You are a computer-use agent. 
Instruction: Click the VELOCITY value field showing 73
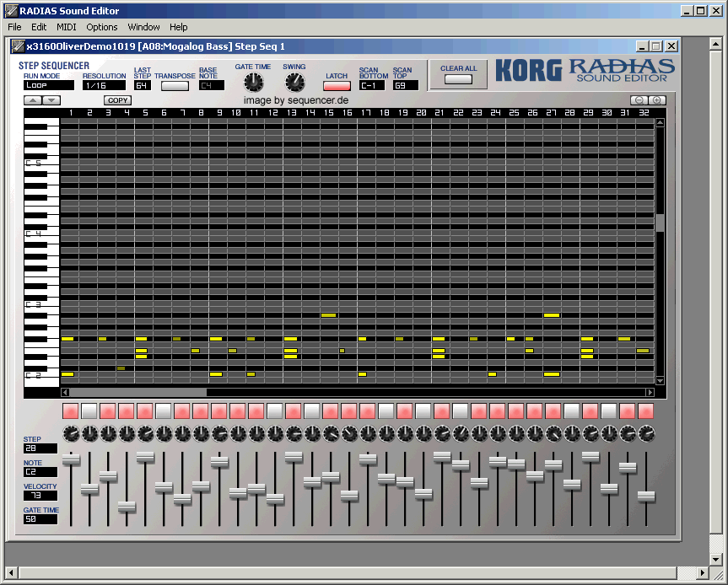click(40, 496)
